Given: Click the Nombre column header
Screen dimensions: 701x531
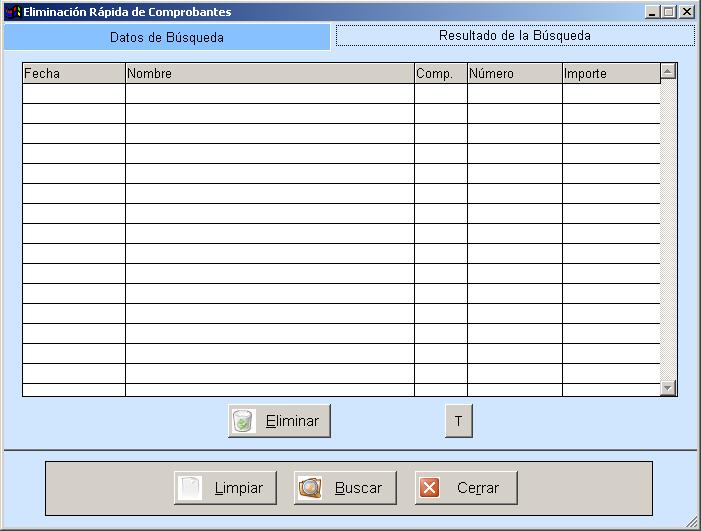Looking at the screenshot, I should 269,73.
